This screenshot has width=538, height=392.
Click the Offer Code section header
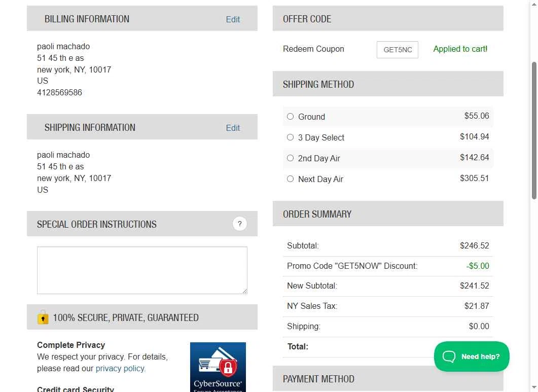388,18
